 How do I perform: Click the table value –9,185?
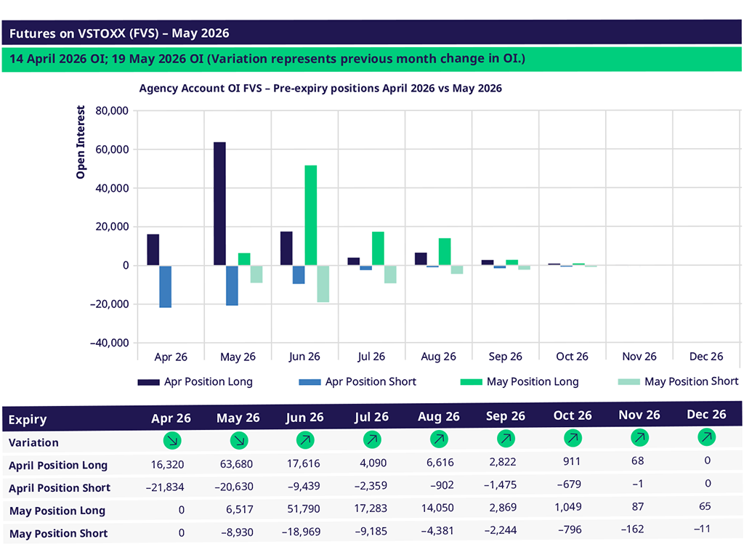(x=371, y=531)
